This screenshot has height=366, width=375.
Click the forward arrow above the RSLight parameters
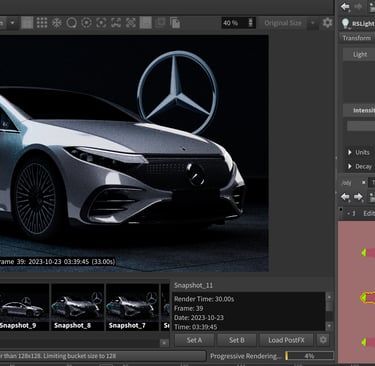(358, 7)
